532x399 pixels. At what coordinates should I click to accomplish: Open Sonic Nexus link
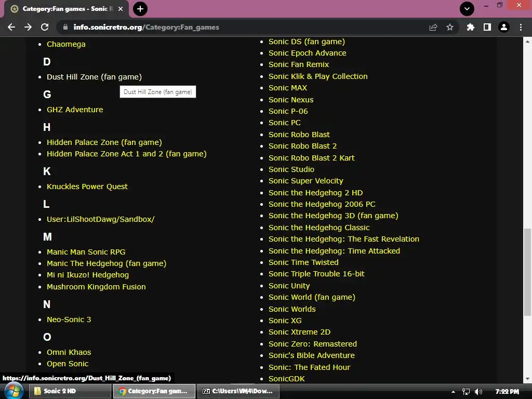[x=291, y=100]
